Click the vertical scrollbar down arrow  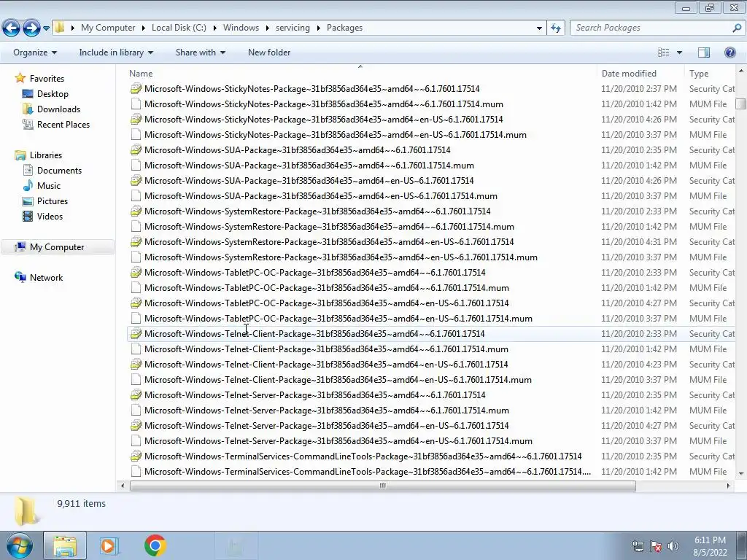(x=741, y=472)
